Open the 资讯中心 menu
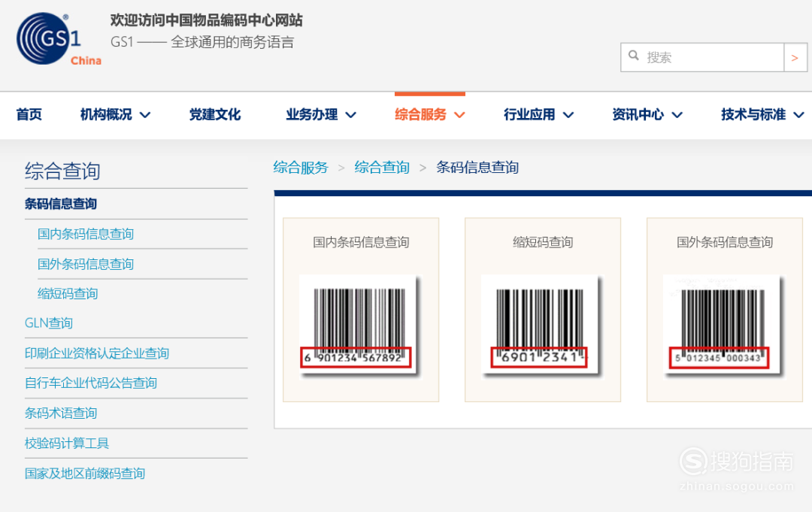Viewport: 812px width, 512px height. (638, 114)
